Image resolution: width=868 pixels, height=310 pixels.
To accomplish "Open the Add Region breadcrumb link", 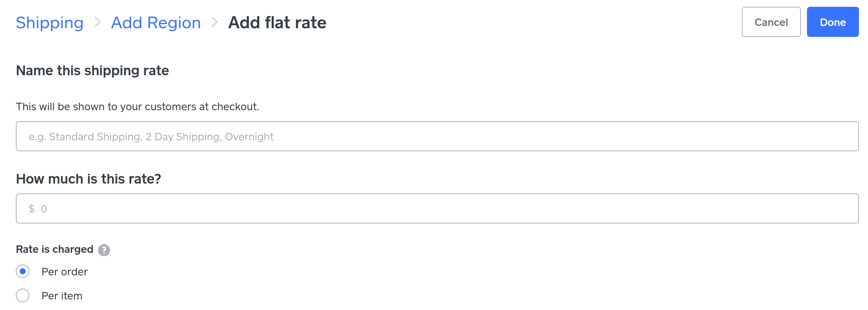I will pos(156,23).
